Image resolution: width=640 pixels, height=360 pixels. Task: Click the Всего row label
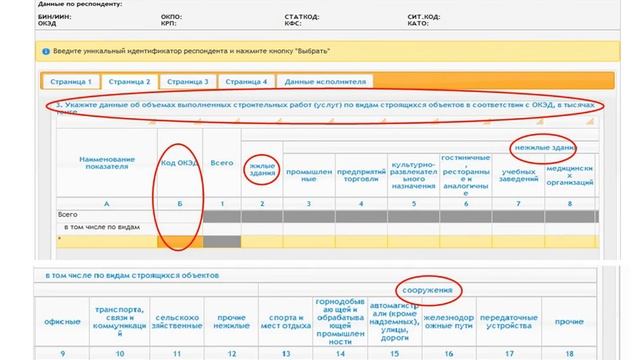[x=68, y=215]
